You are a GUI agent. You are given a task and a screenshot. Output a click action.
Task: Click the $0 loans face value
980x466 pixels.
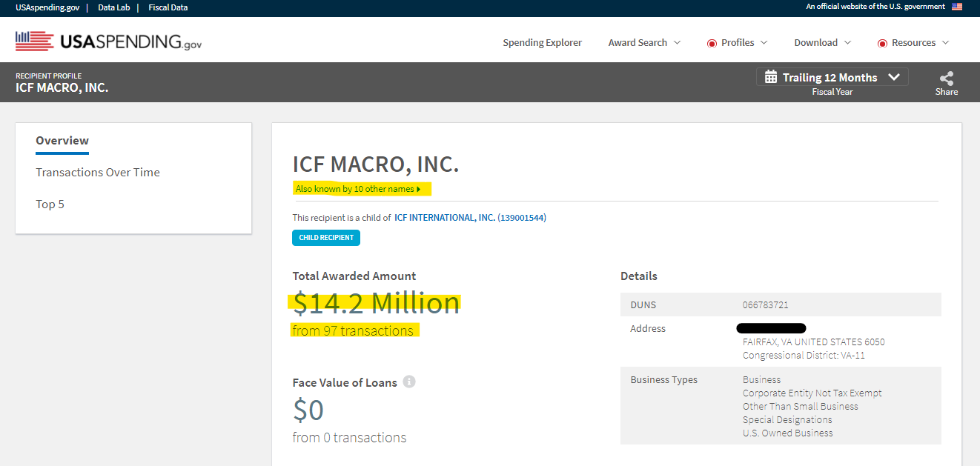pyautogui.click(x=308, y=410)
